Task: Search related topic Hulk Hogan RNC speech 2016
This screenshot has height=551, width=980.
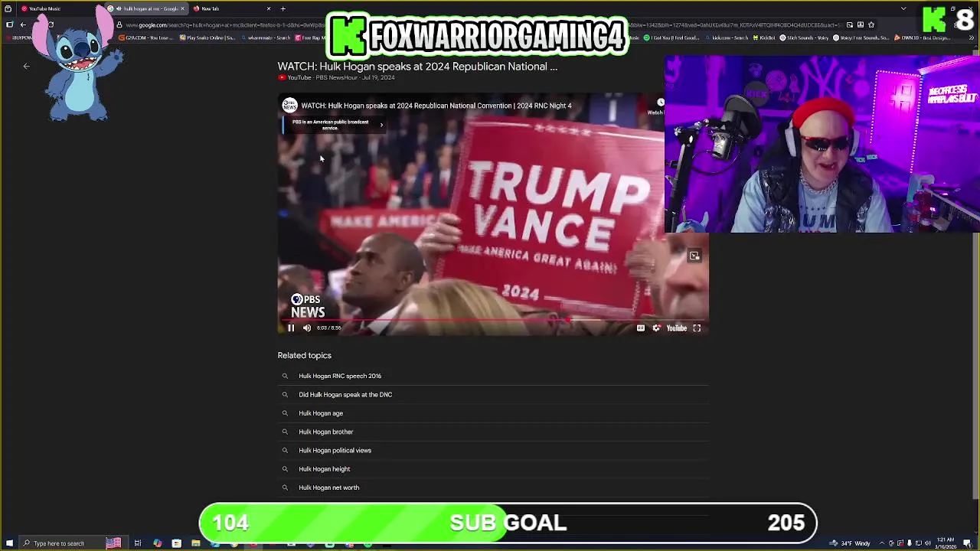Action: coord(340,376)
